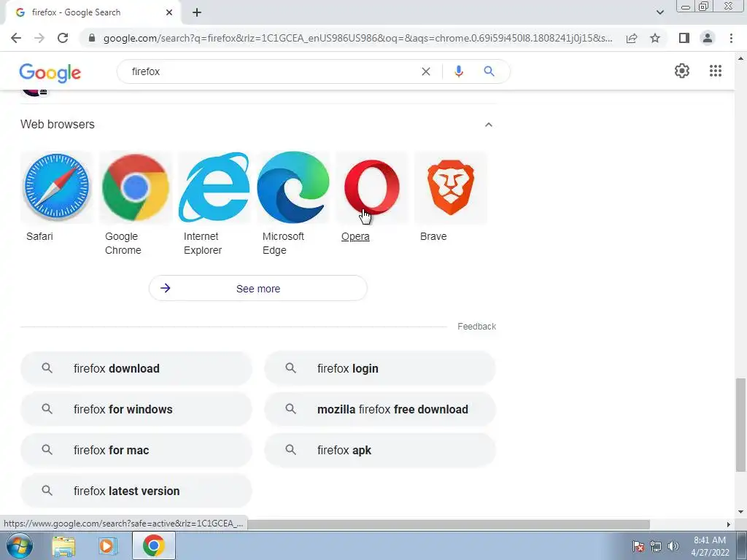
Task: Click the vertical scrollbar thumb
Action: (740, 425)
